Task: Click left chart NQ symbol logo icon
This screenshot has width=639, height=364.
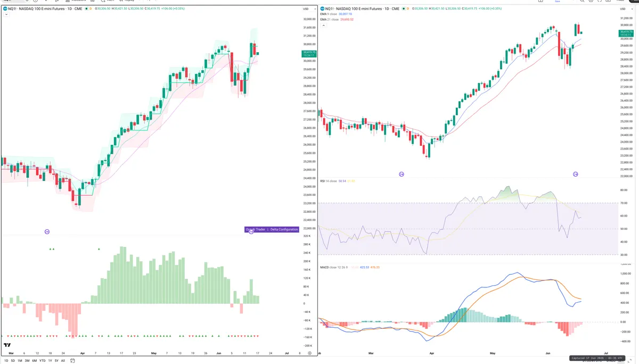Action: 5,9
